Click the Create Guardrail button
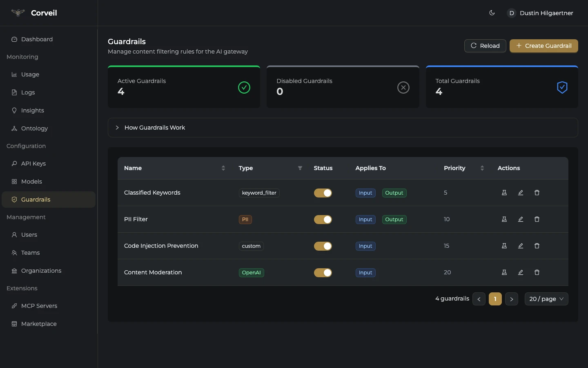 coord(543,46)
